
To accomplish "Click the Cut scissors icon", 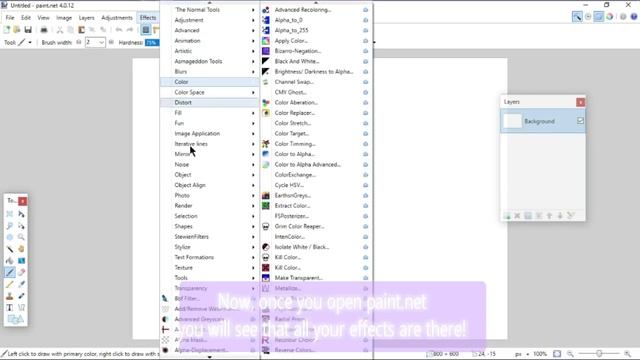I will (60, 30).
